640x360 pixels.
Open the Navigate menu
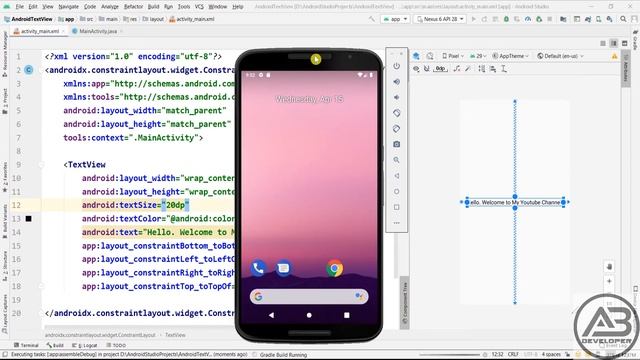pyautogui.click(x=68, y=7)
